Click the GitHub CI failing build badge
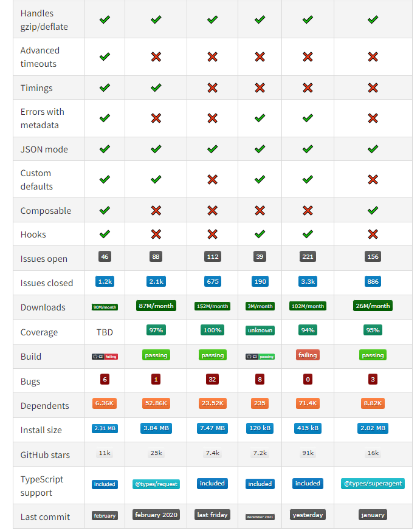 [105, 357]
